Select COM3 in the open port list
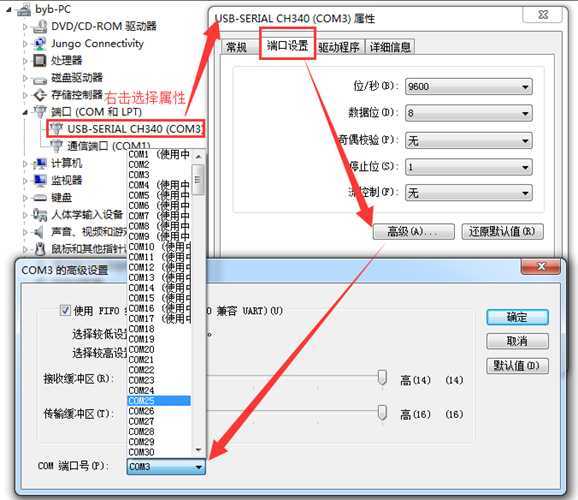 (x=159, y=175)
